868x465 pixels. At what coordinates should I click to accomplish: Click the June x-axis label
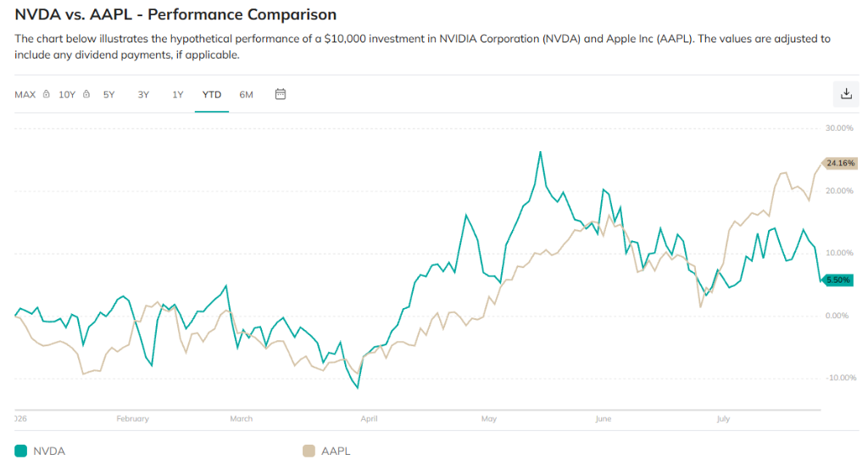pos(604,418)
